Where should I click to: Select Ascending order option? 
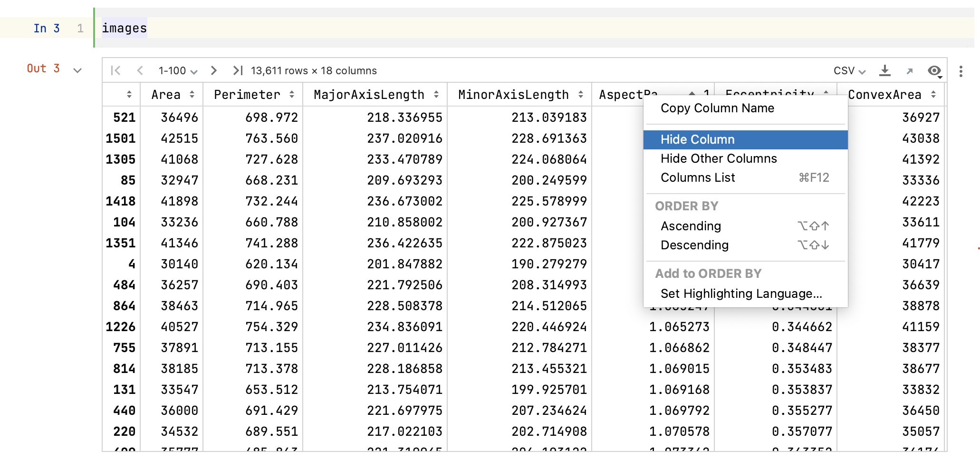point(745,226)
